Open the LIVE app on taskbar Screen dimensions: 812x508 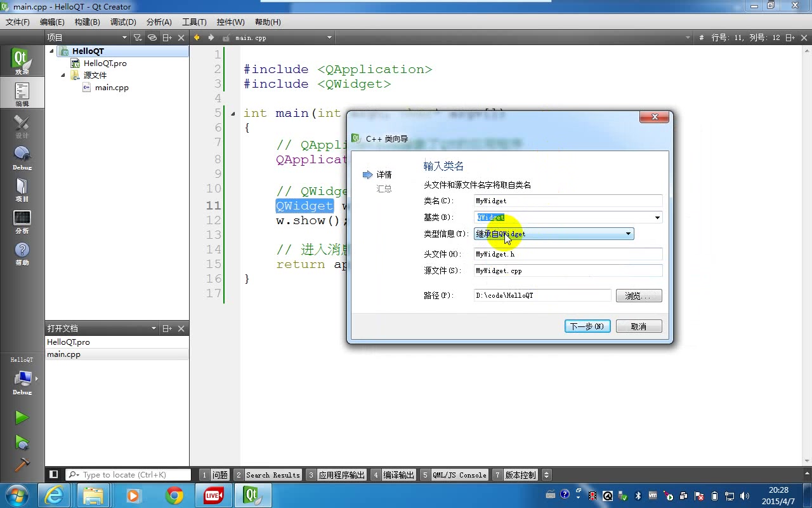(213, 495)
